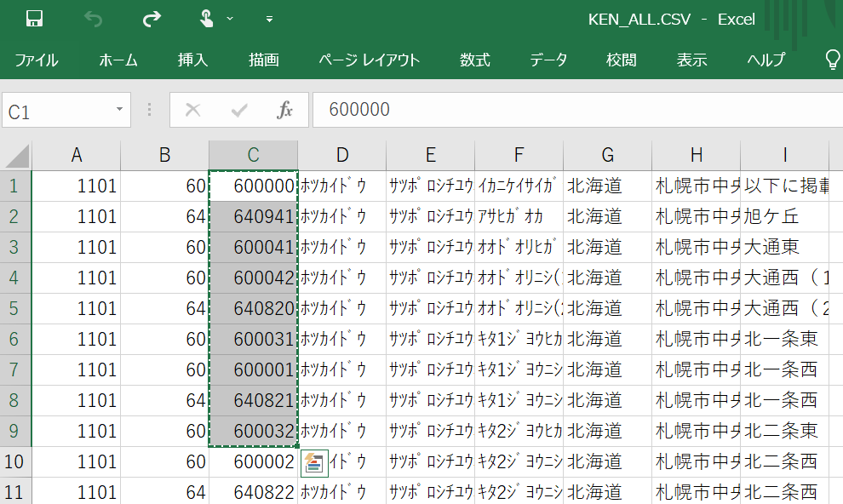
Task: Click cell containing 640941
Action: [253, 216]
